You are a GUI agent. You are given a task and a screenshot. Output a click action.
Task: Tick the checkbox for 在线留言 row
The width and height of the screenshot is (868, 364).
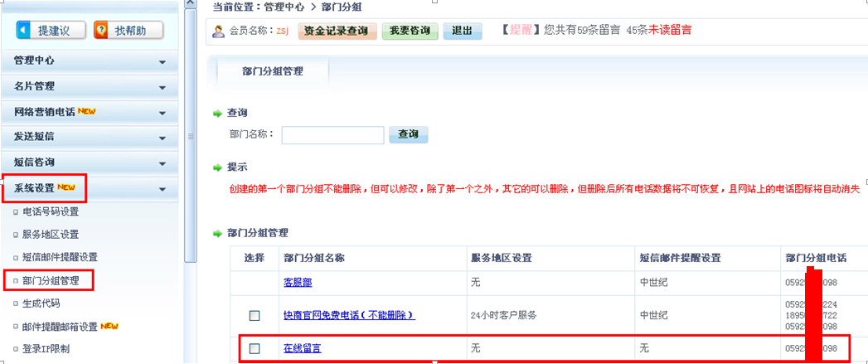point(255,349)
